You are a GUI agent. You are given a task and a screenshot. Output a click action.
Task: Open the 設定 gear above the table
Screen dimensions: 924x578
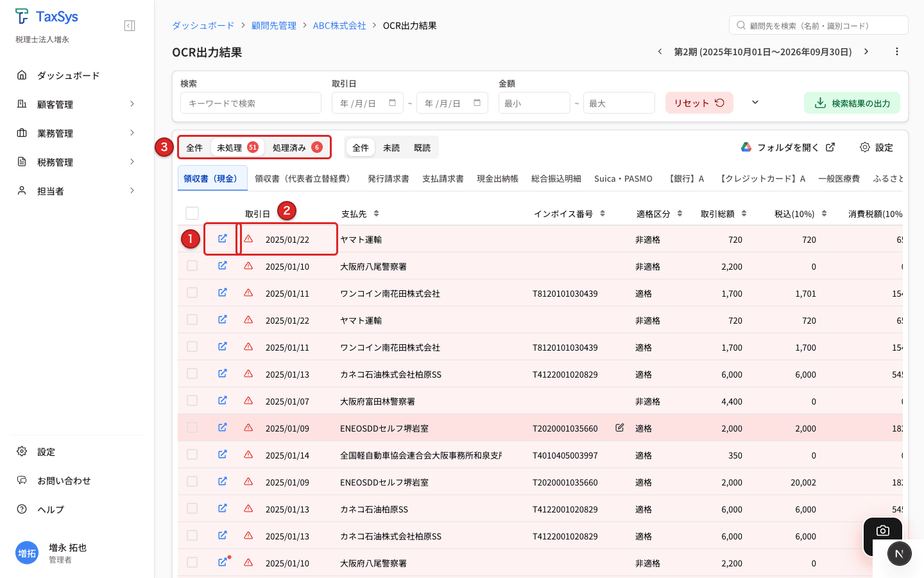coord(877,148)
